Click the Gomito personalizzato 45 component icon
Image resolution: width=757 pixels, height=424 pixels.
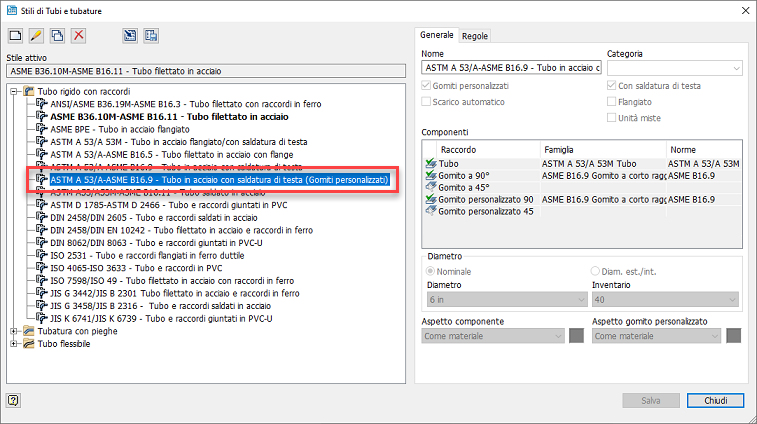[x=431, y=211]
